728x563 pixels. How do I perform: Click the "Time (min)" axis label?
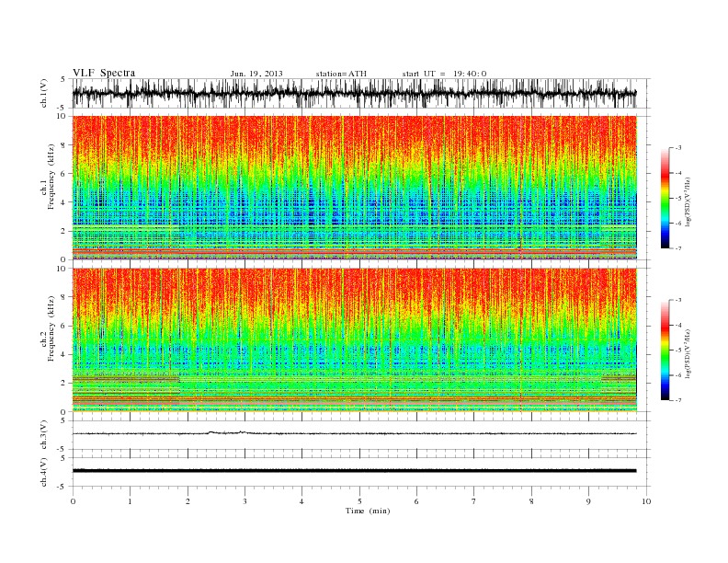click(368, 511)
